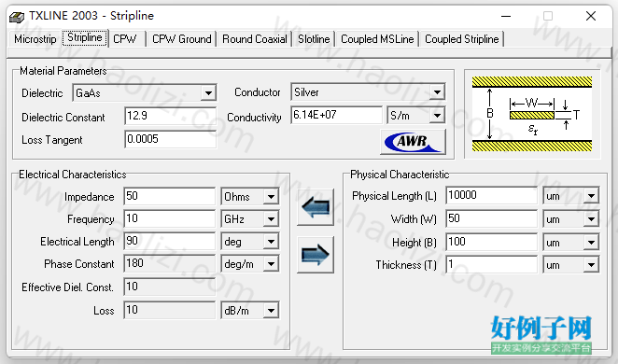Switch to the Coupled Stripline tab

[x=461, y=39]
